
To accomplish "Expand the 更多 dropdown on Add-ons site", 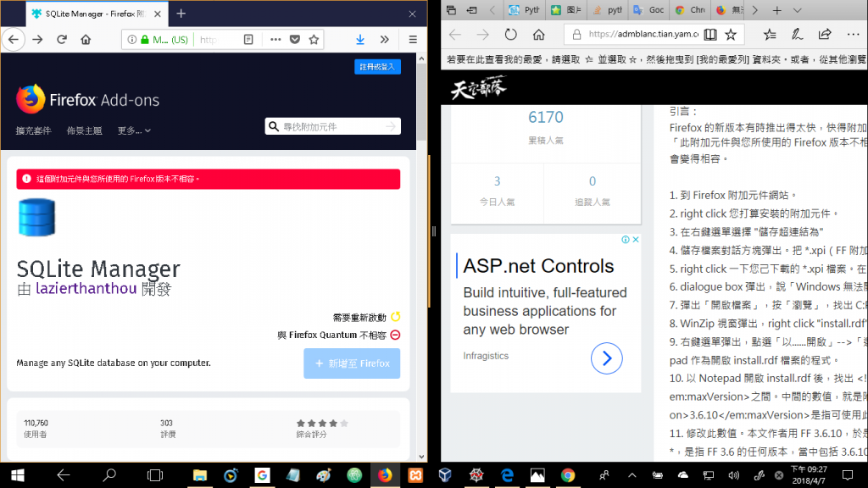I will point(134,131).
